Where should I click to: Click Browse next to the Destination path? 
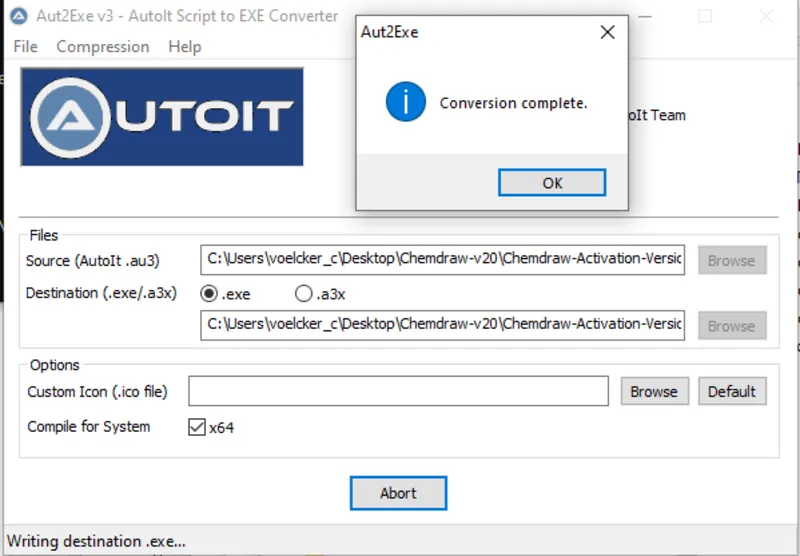pyautogui.click(x=732, y=325)
